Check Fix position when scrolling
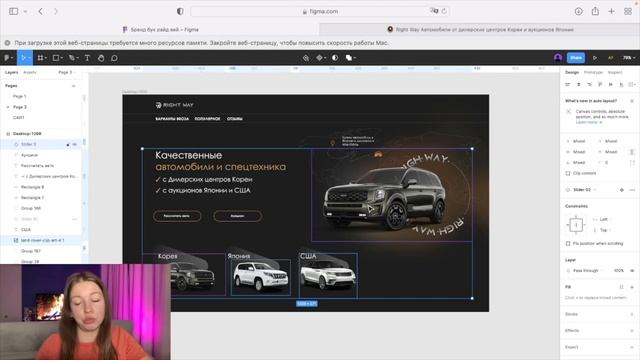This screenshot has height=360, width=640. pos(568,244)
